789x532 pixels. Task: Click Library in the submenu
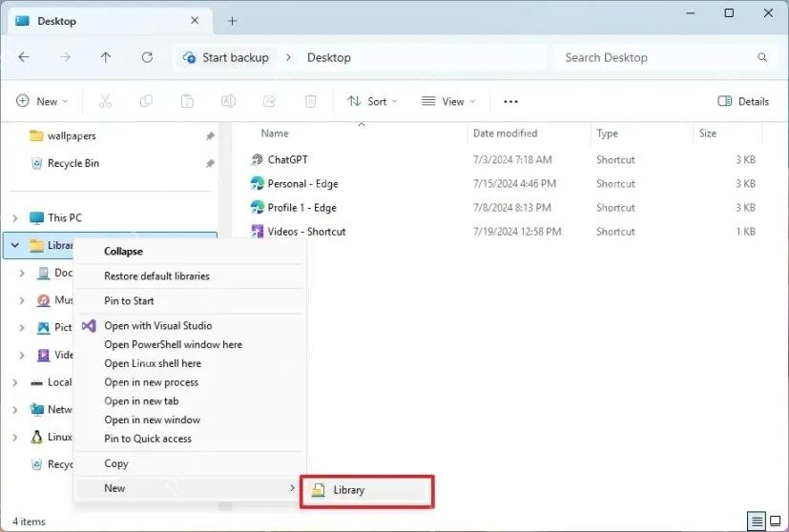[366, 490]
